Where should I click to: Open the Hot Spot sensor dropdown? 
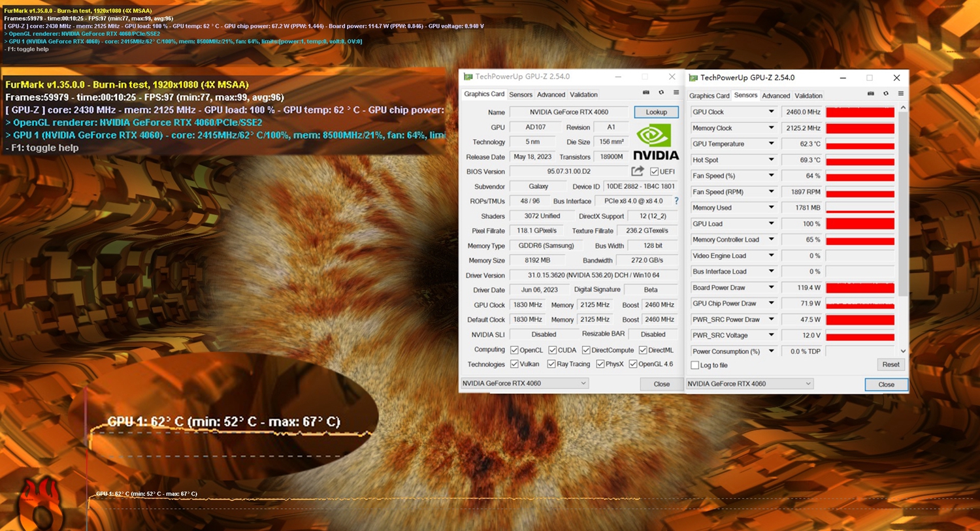coord(771,160)
